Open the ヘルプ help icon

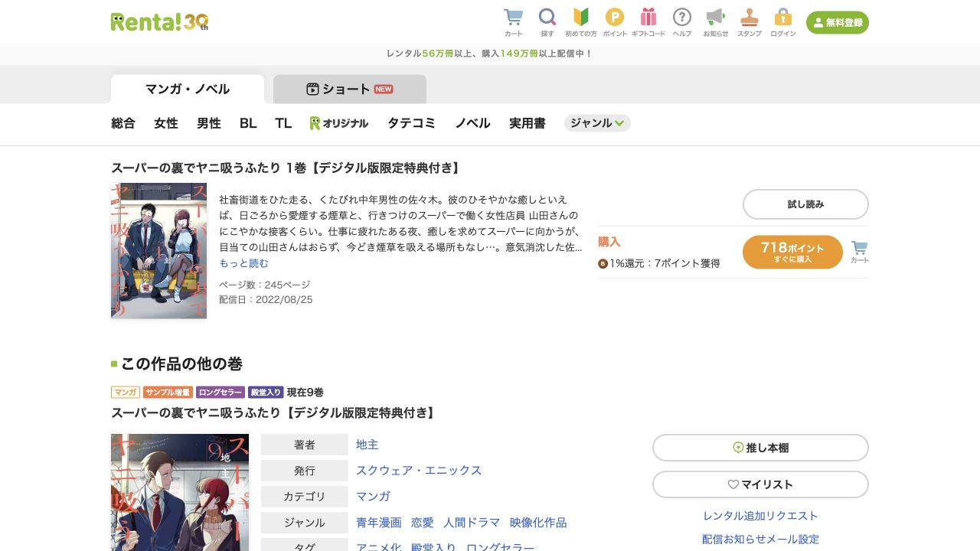point(682,22)
